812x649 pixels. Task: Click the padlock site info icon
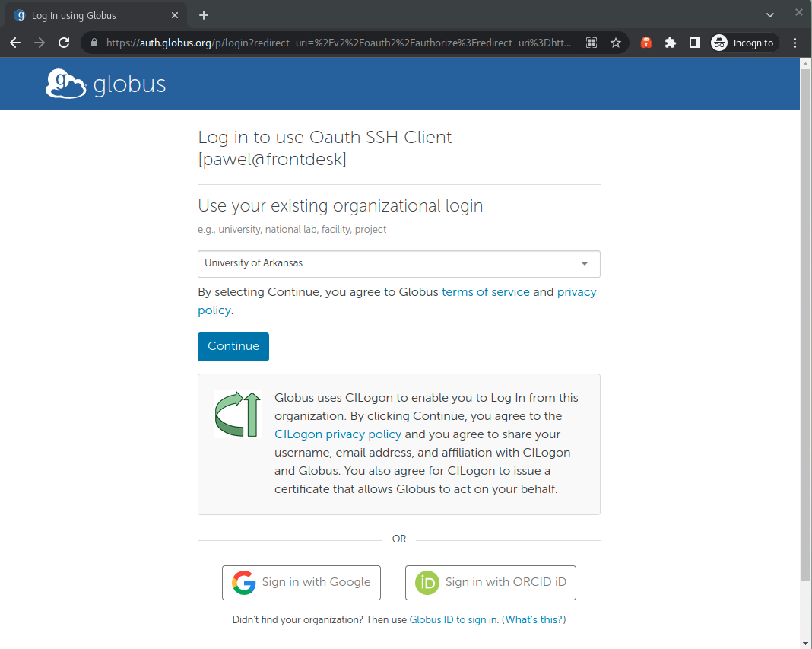(94, 43)
